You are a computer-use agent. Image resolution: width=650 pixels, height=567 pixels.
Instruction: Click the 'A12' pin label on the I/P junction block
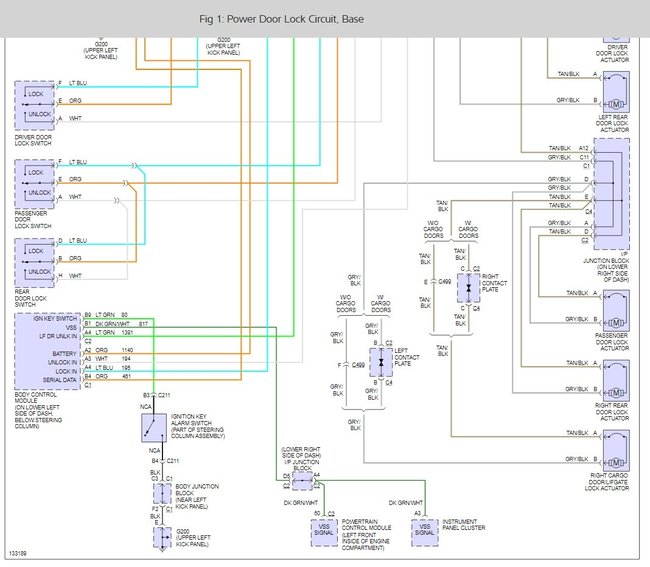(x=583, y=148)
